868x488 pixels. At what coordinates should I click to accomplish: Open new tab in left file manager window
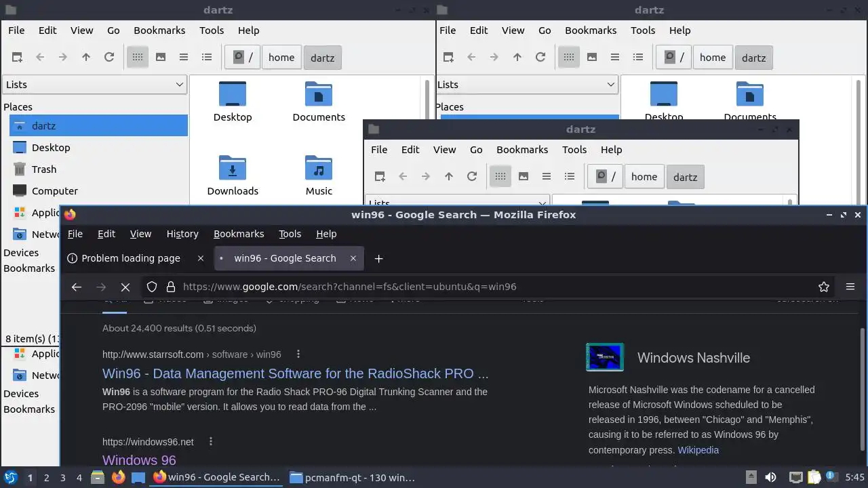click(x=17, y=58)
